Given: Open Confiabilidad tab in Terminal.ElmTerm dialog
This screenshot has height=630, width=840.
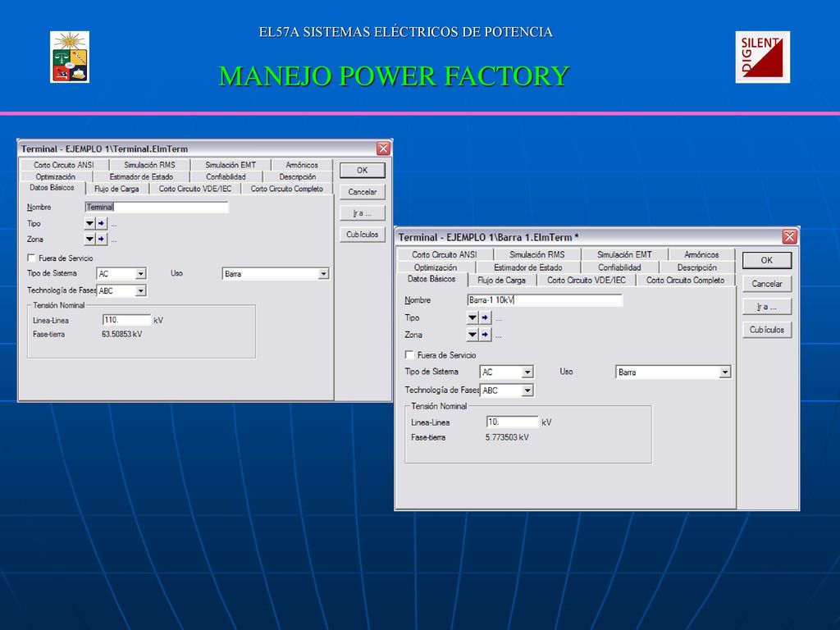Looking at the screenshot, I should click(x=226, y=177).
